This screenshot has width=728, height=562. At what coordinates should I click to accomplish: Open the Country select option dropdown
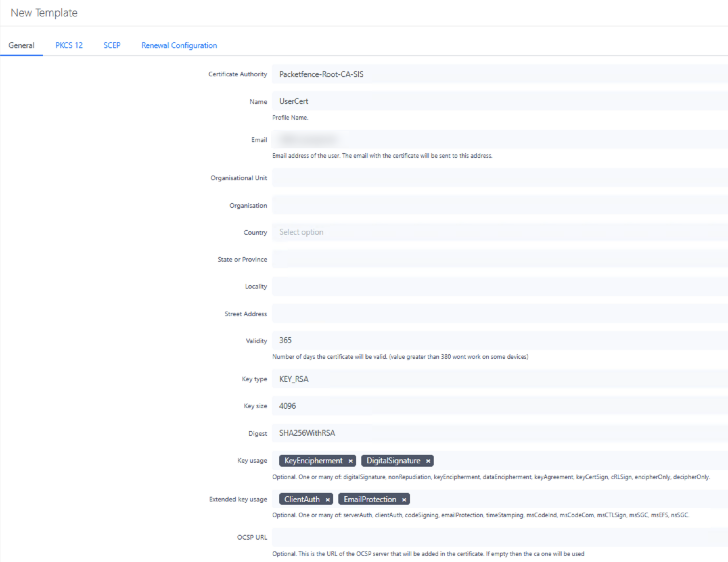(500, 232)
